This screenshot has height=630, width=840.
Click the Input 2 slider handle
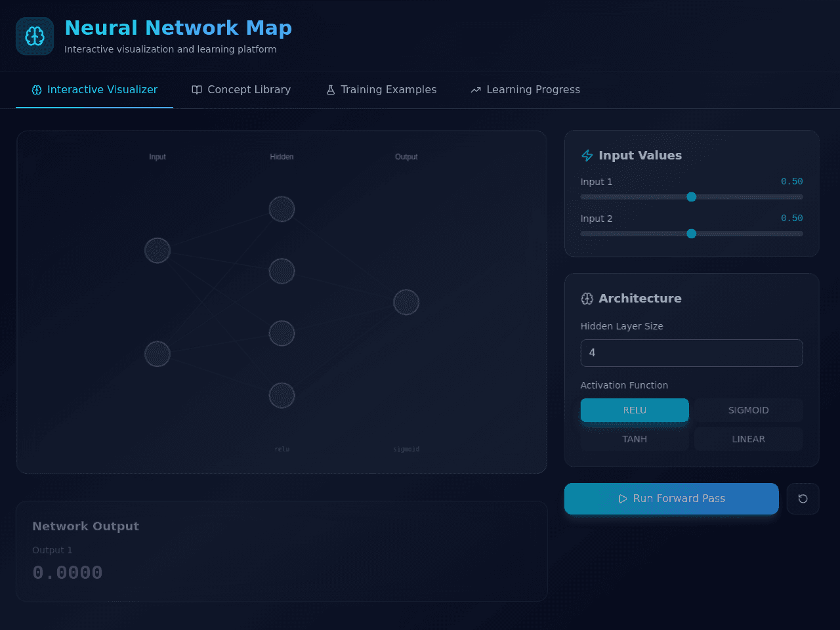click(692, 234)
